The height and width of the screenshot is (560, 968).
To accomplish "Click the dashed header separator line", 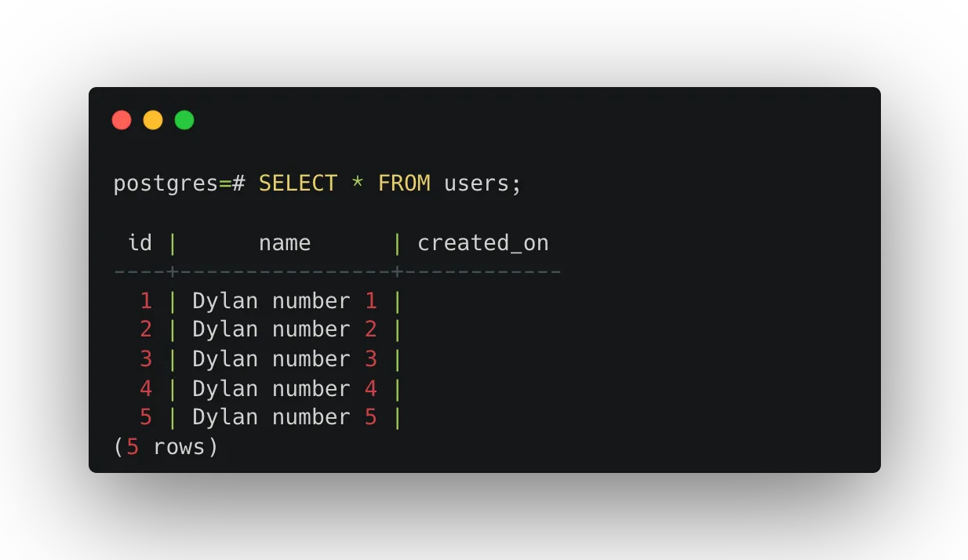I will (337, 272).
